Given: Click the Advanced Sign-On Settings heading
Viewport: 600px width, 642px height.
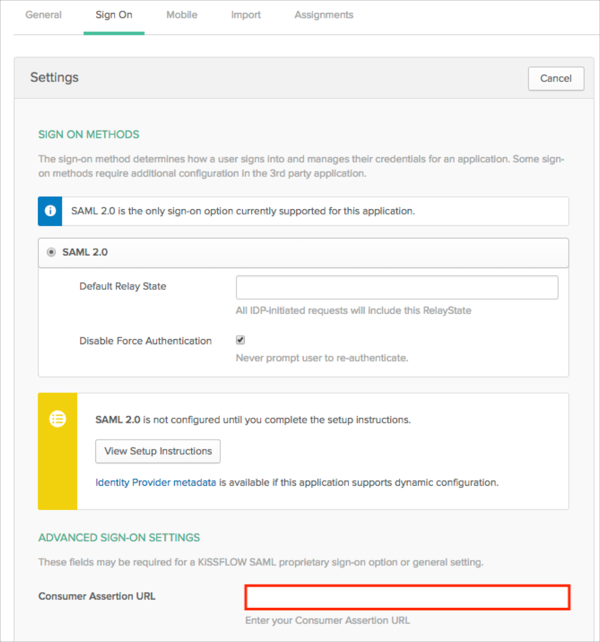Looking at the screenshot, I should tap(119, 538).
